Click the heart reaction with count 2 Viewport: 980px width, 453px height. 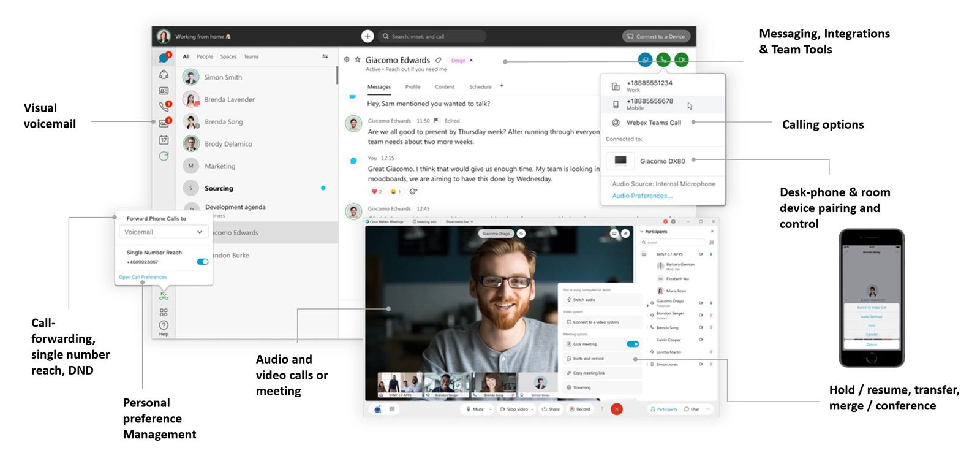(377, 191)
